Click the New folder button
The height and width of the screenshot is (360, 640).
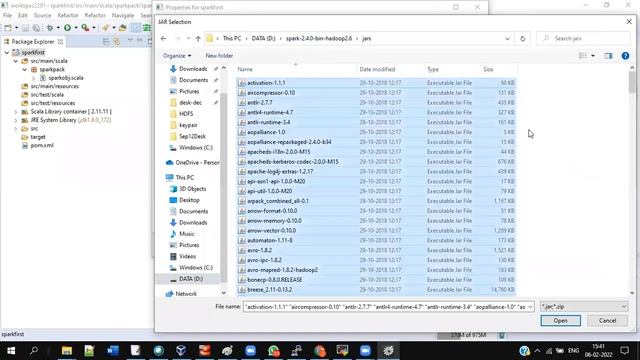219,56
